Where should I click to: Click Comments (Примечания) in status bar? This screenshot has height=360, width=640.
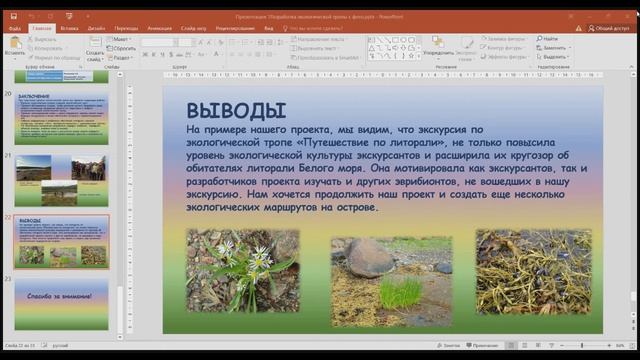click(x=482, y=345)
